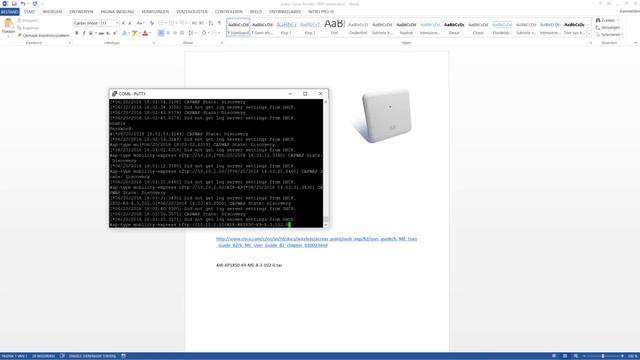Expand the Styles gallery with the More arrow

pyautogui.click(x=589, y=34)
